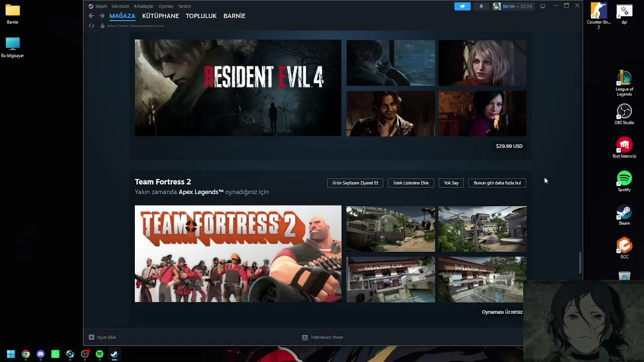644x362 pixels.
Task: Click the Oyun Ekle plus icon
Action: click(x=91, y=337)
